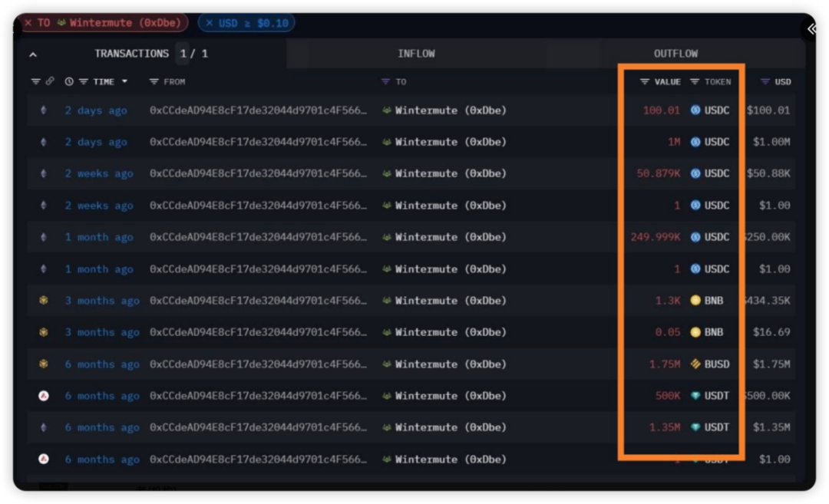Open the filter icon on the TIME column
The height and width of the screenshot is (504, 829).
click(84, 82)
